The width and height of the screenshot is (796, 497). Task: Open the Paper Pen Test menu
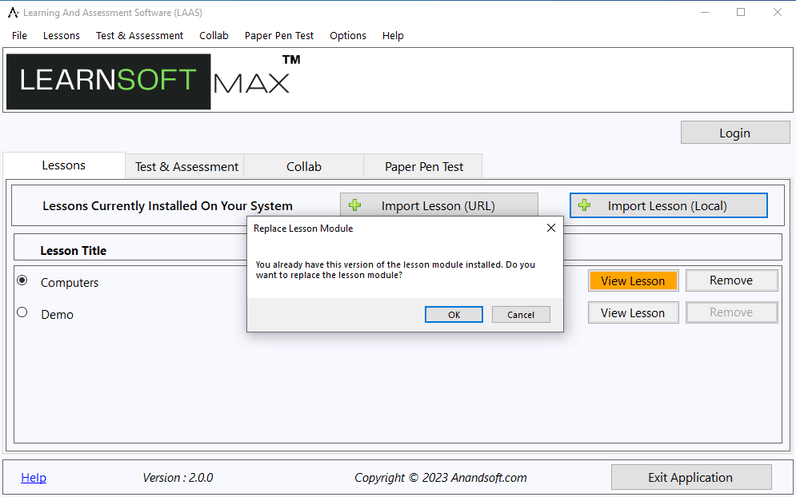click(x=279, y=36)
